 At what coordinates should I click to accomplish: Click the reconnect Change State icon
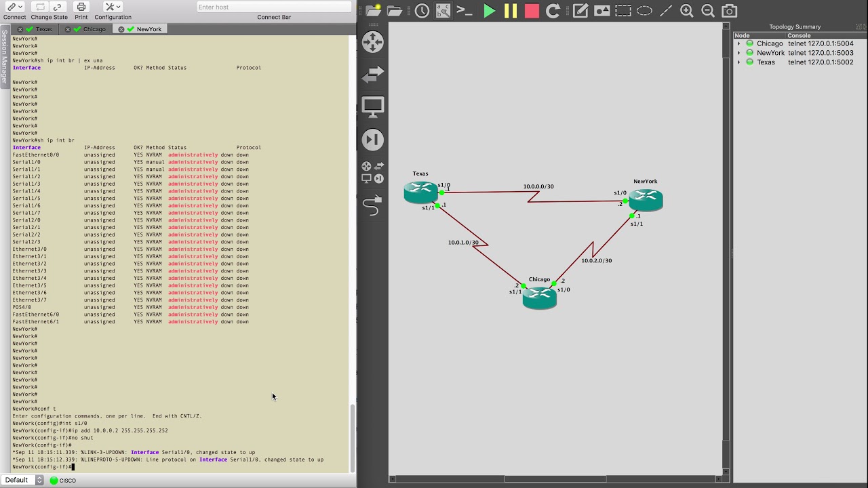(41, 7)
